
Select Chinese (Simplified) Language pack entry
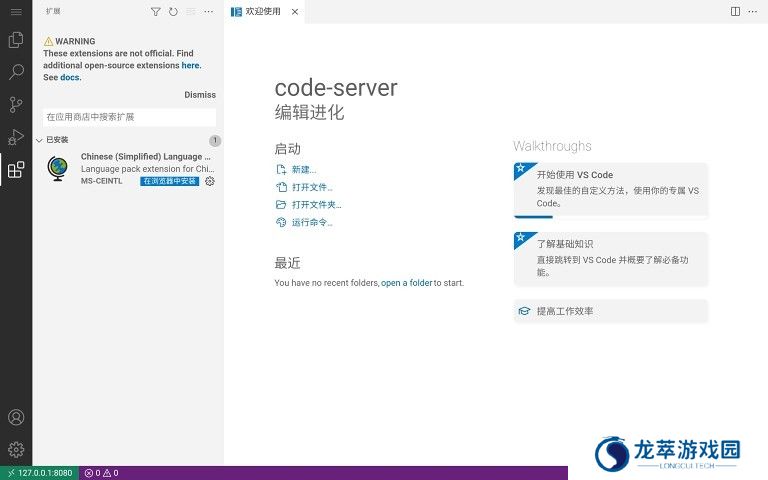pyautogui.click(x=128, y=168)
